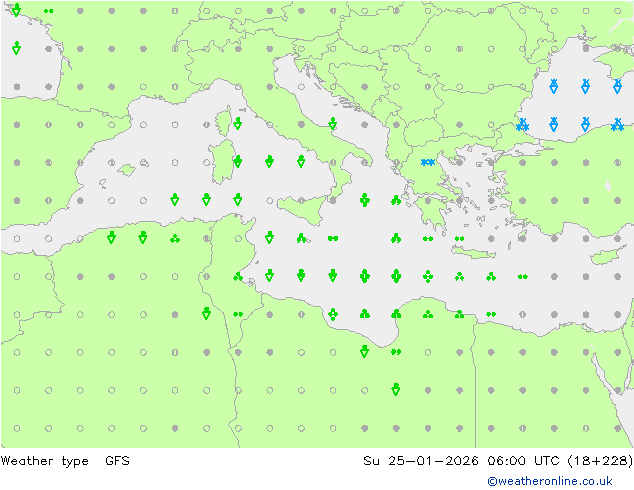Click the 'Weather type' caption text
The height and width of the screenshot is (490, 634).
pos(44,461)
